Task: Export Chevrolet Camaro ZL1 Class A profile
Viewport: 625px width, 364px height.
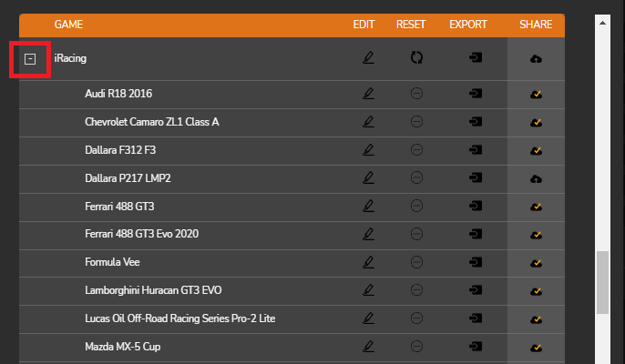Action: click(x=476, y=121)
